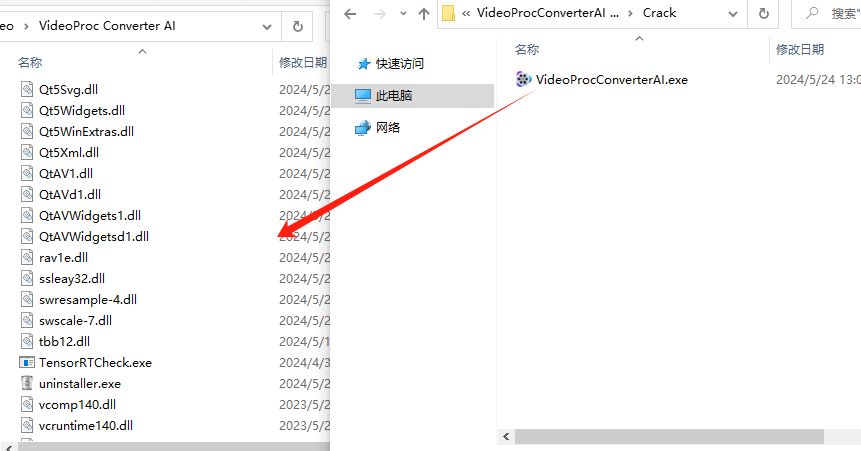861x451 pixels.
Task: Click the Quick access star icon
Action: point(364,64)
